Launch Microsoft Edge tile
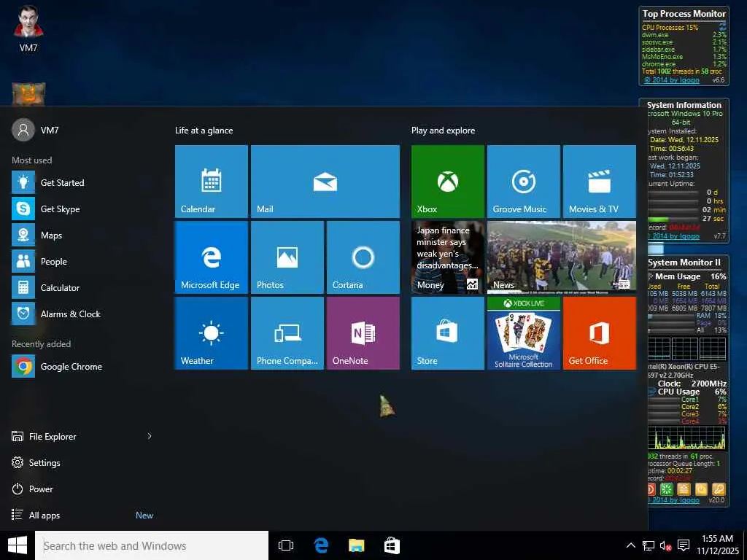 point(211,257)
